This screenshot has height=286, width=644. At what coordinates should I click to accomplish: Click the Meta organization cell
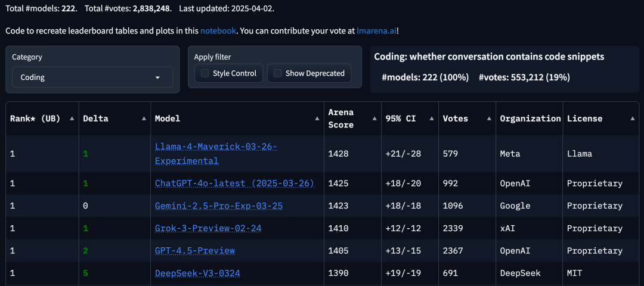click(x=529, y=154)
